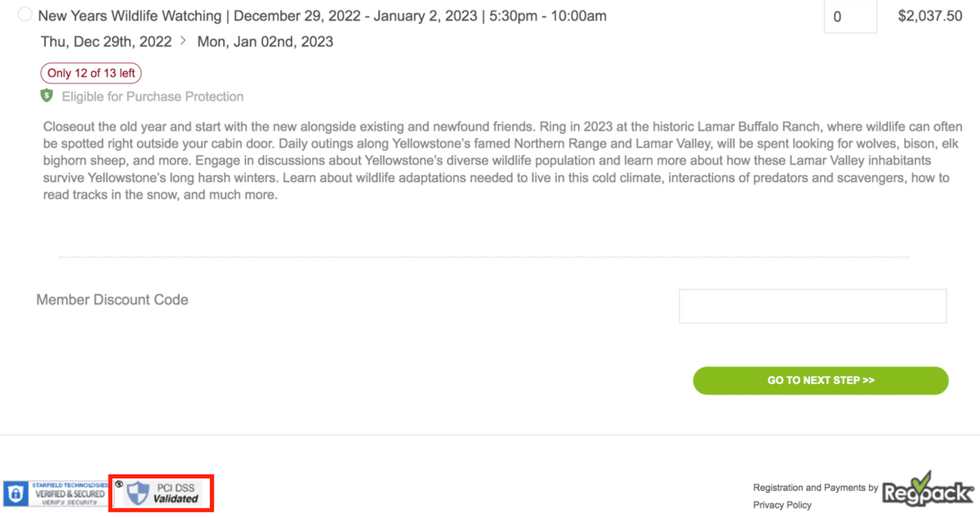Click the "Thu, Dec 29th, 2022" start date

106,42
